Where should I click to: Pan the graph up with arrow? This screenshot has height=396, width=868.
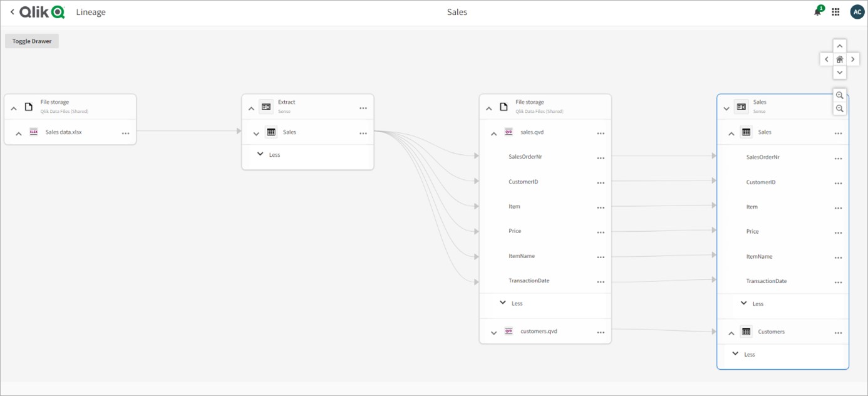[x=840, y=46]
